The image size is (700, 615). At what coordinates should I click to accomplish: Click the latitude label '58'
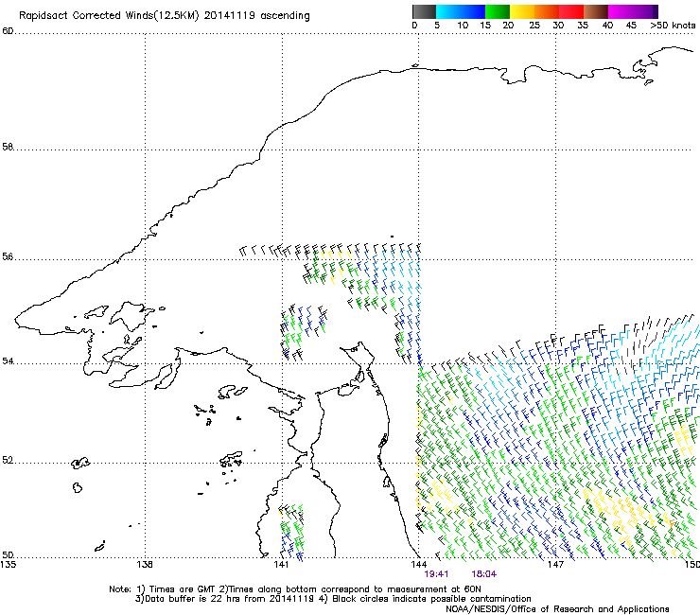coord(8,147)
